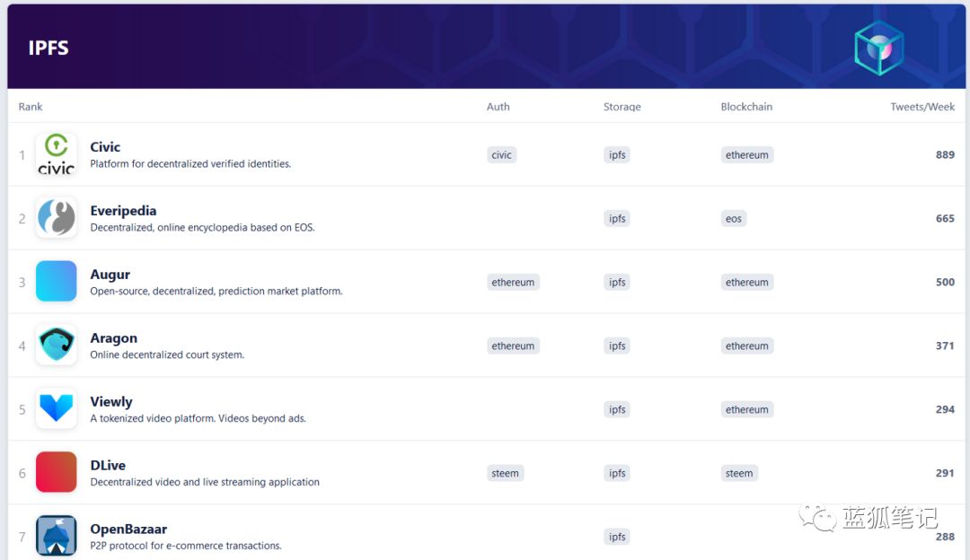Click the Auth column header

click(498, 107)
